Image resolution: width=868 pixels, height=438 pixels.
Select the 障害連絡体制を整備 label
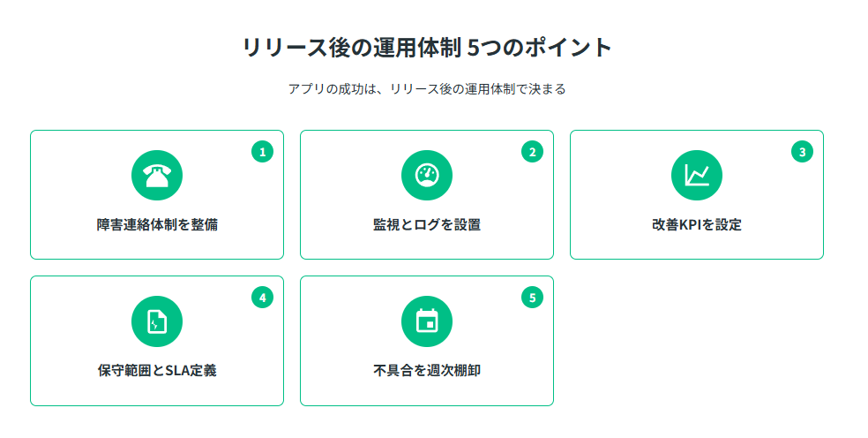point(157,224)
